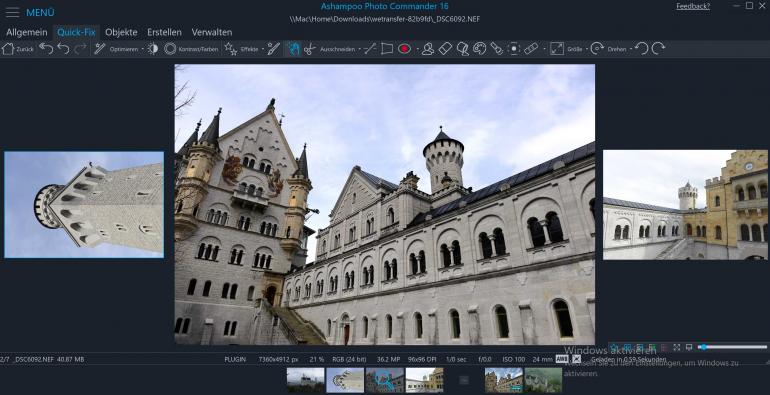The width and height of the screenshot is (770, 395).
Task: Show the next image yellow castle preview
Action: point(685,205)
